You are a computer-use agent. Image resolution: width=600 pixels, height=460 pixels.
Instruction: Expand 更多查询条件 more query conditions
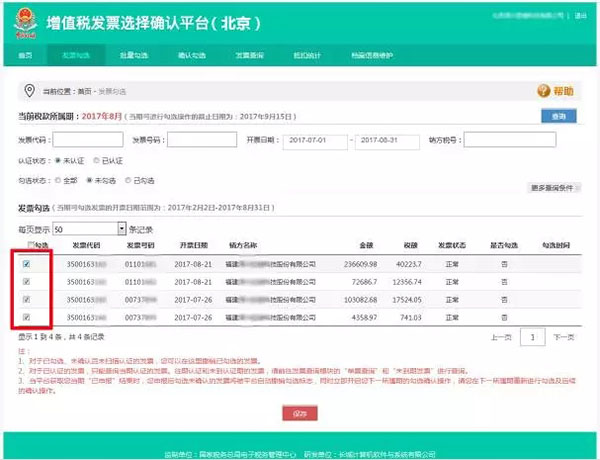coord(555,188)
